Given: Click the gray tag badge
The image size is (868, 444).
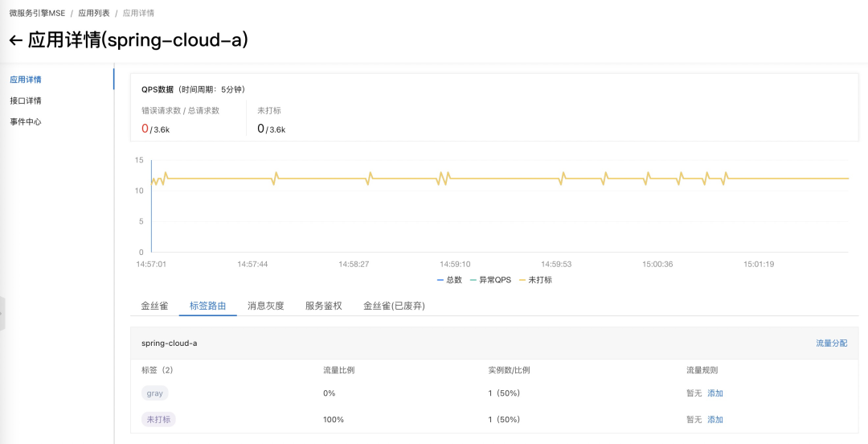Looking at the screenshot, I should 155,393.
